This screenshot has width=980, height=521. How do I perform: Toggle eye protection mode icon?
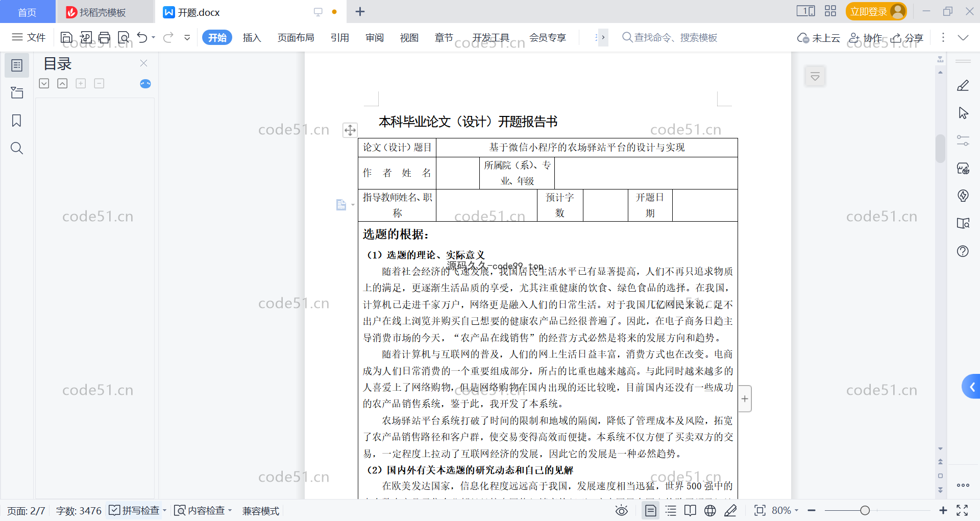(621, 510)
